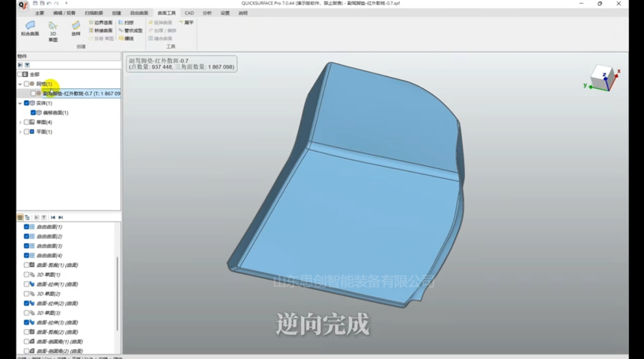
Task: Click the 加厚 / 偏移 thicken offset tool
Action: [x=162, y=31]
